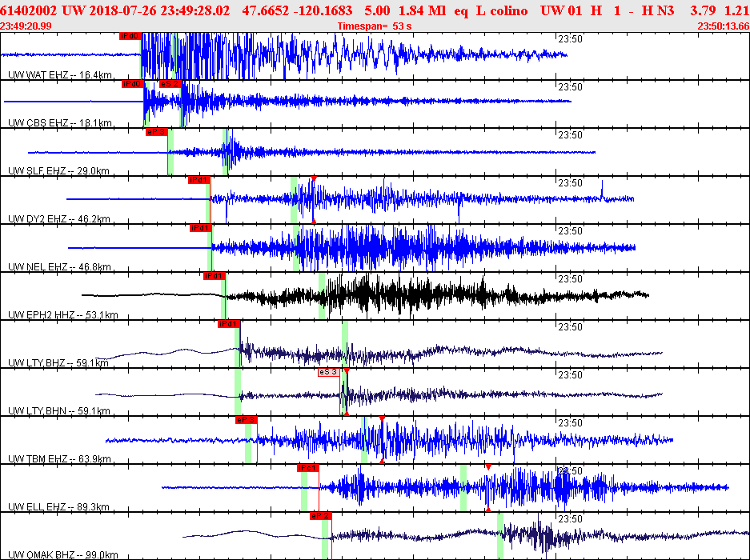
Task: Click station label UW ELL EHZ -- 89.3km
Action: (x=59, y=506)
